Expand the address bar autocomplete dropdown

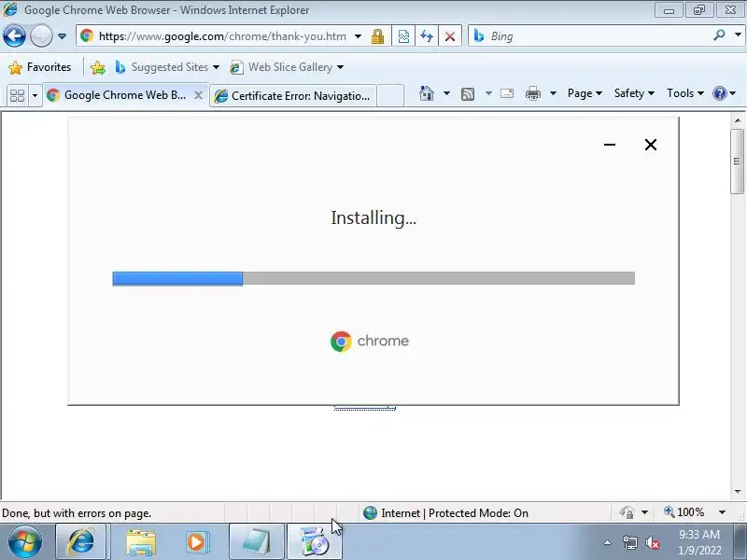358,36
